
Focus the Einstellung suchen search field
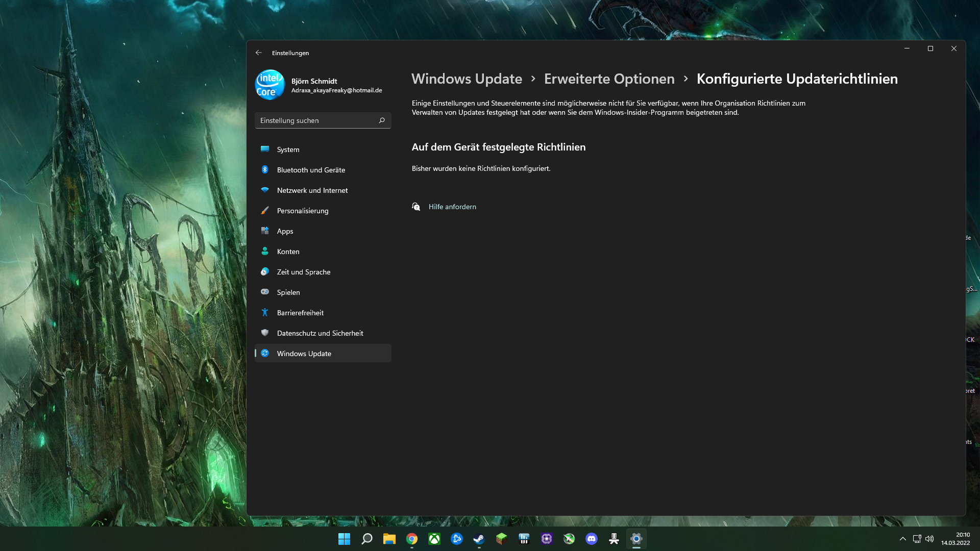click(316, 120)
